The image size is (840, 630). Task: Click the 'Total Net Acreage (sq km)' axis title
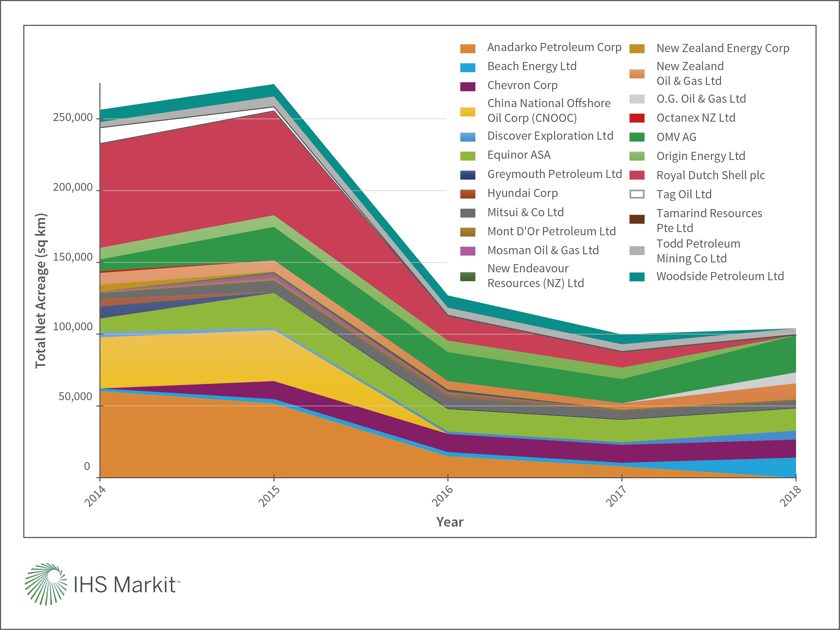(41, 291)
